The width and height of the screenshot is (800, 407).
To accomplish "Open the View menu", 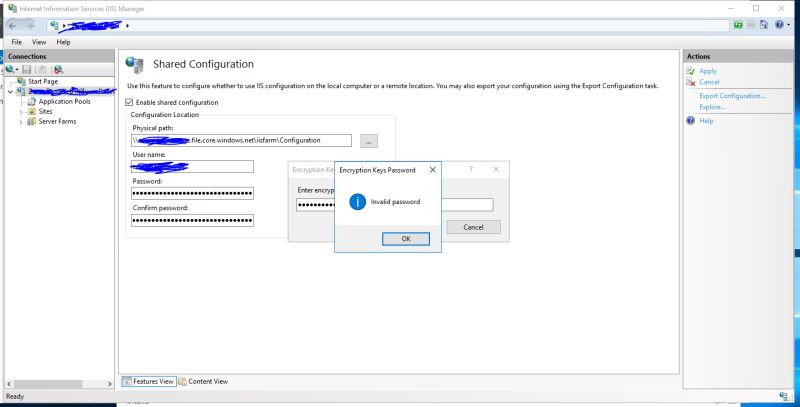I will point(39,42).
